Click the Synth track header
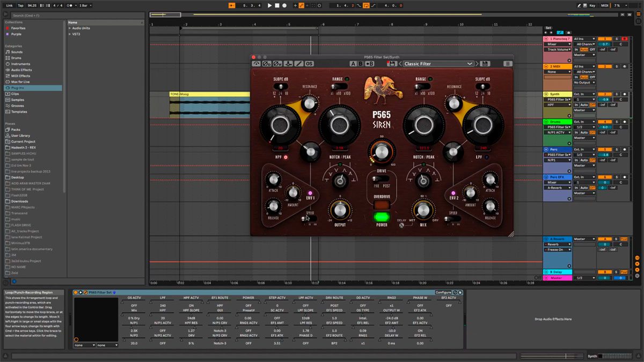This screenshot has height=362, width=644. (558, 94)
